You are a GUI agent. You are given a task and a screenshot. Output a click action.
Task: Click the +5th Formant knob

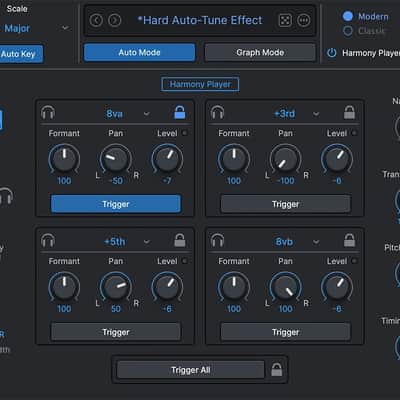64,287
